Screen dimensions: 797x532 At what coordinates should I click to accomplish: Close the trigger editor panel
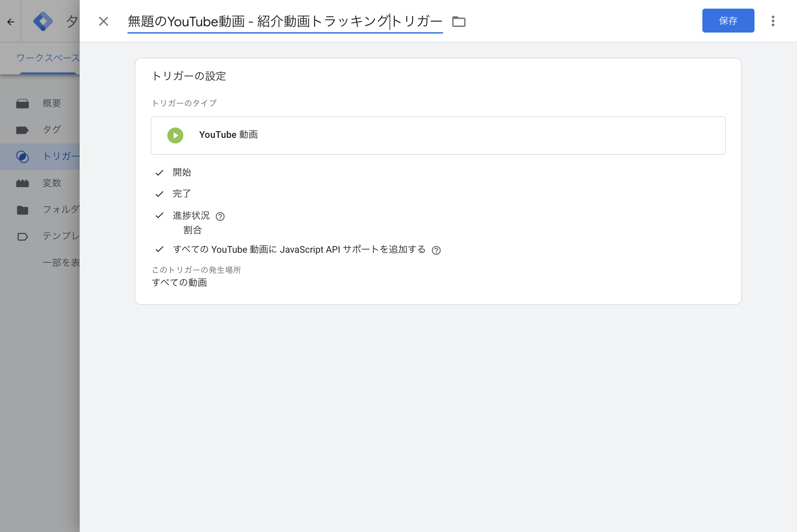coord(104,21)
